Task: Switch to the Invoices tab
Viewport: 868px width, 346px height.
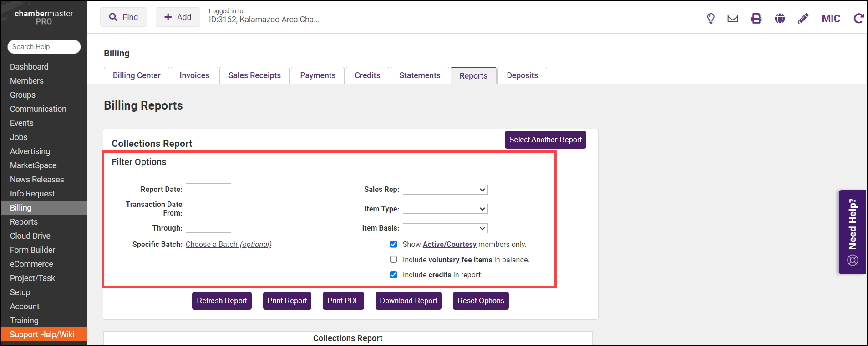Action: (x=194, y=75)
